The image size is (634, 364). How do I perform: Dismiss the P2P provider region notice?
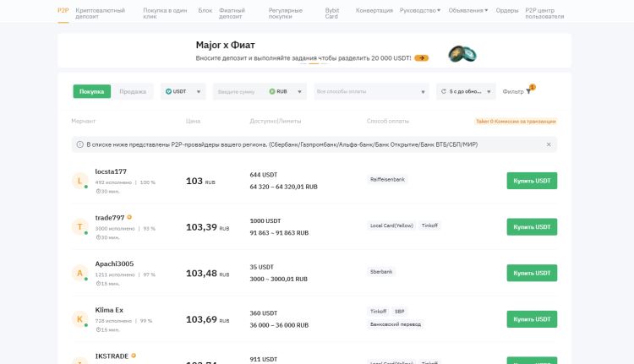(x=548, y=144)
